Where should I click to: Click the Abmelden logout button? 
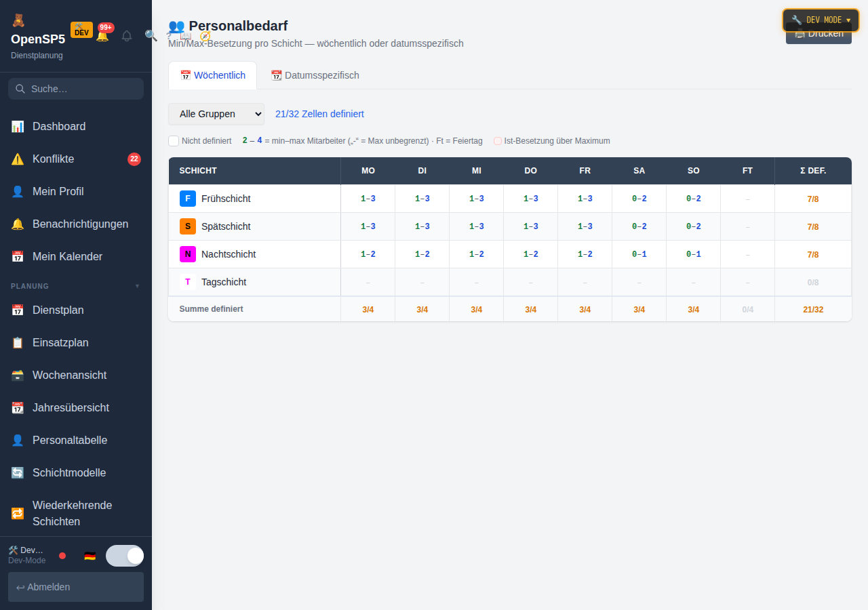76,587
